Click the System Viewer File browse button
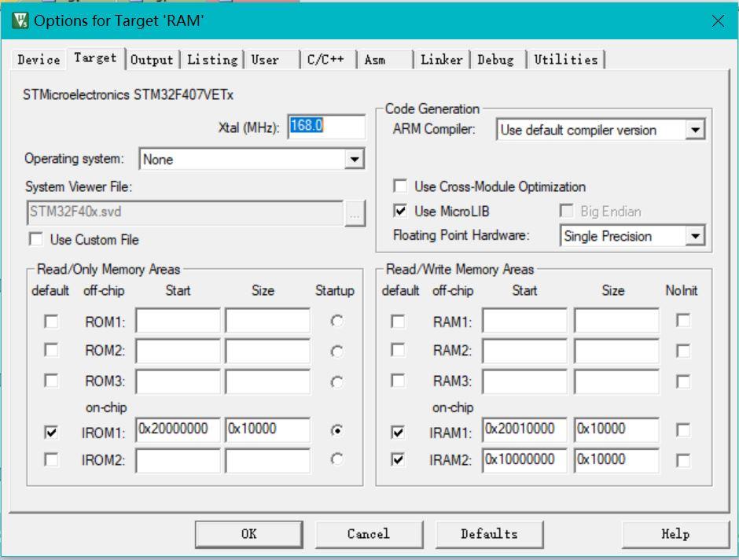 coord(355,213)
